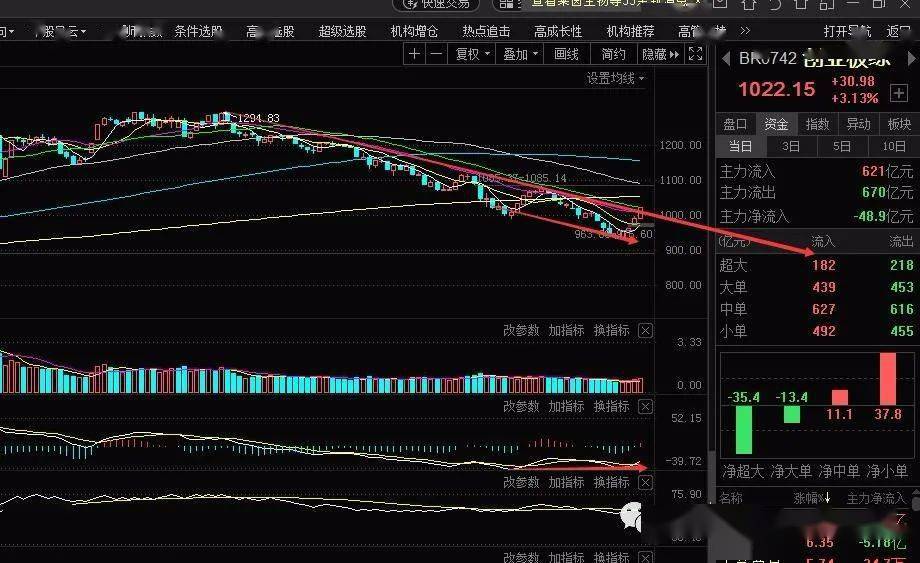Switch to the 盘口 tab
The width and height of the screenshot is (920, 563).
coord(735,124)
